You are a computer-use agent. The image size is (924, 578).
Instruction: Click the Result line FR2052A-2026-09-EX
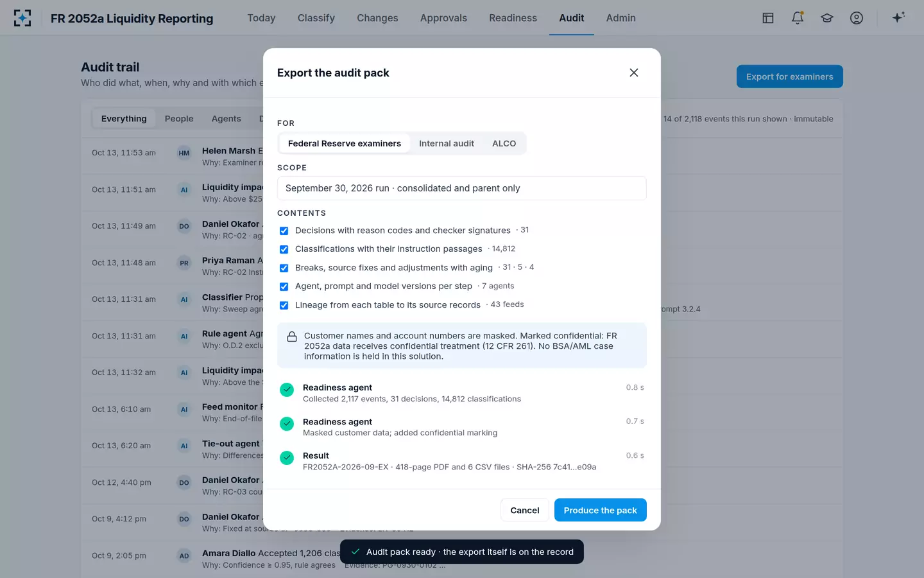click(x=449, y=467)
